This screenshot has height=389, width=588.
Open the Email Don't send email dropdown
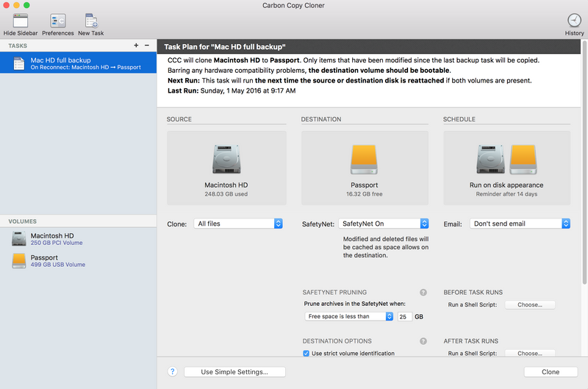pos(520,224)
